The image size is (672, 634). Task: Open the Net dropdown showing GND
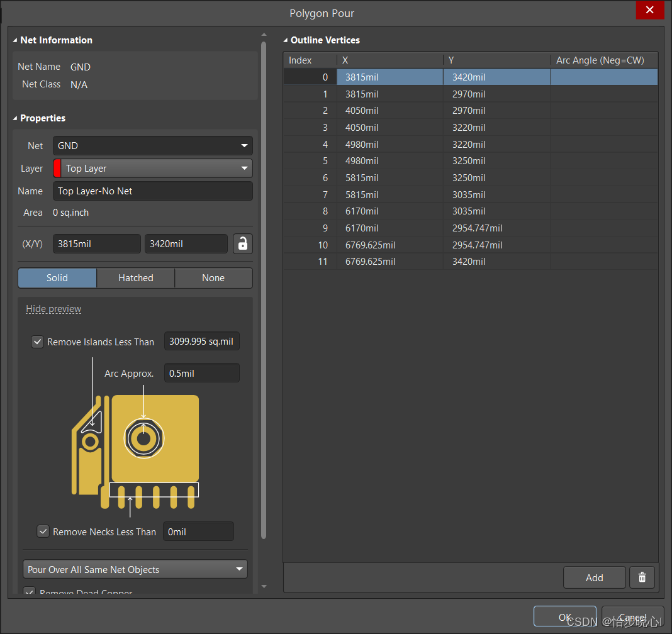click(x=152, y=146)
